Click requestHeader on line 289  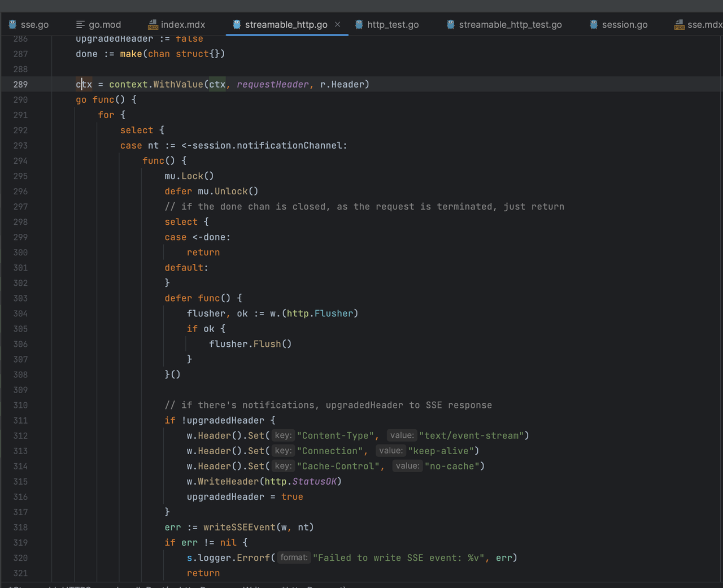pyautogui.click(x=273, y=84)
